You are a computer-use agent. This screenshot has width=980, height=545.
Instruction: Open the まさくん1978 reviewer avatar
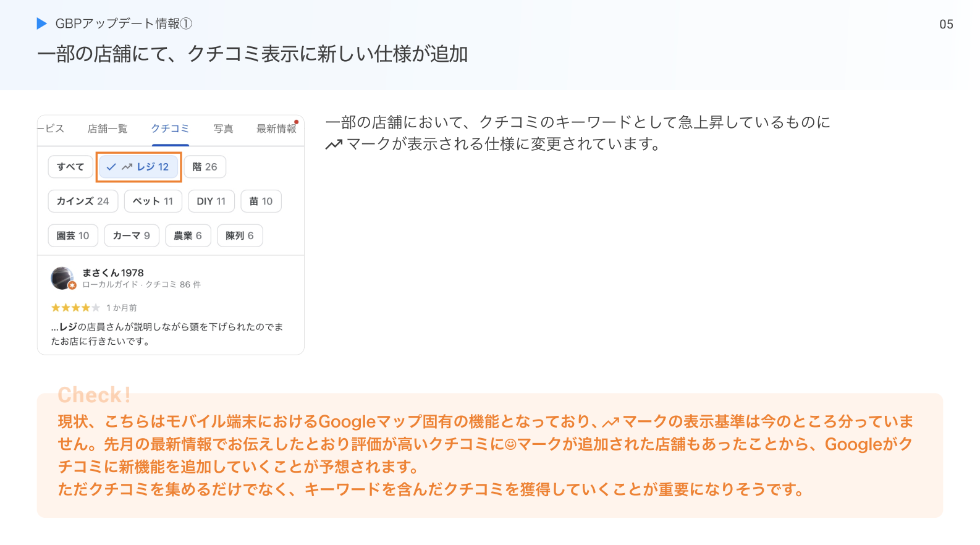(62, 278)
